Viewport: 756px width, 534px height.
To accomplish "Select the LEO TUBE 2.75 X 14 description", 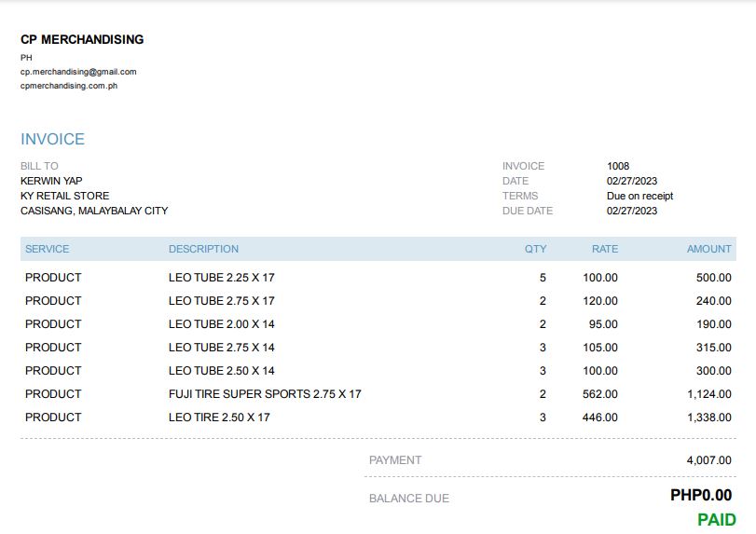I will (x=221, y=348).
